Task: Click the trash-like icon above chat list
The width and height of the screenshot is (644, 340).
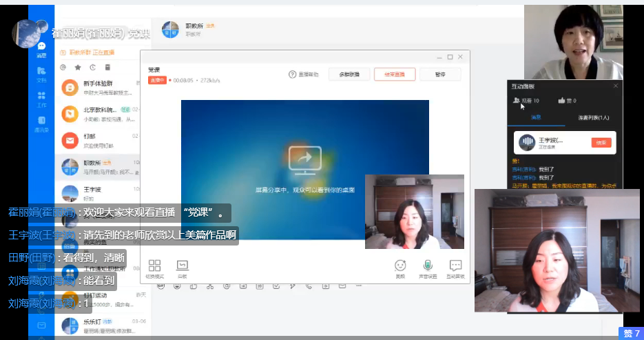Action: click(107, 68)
